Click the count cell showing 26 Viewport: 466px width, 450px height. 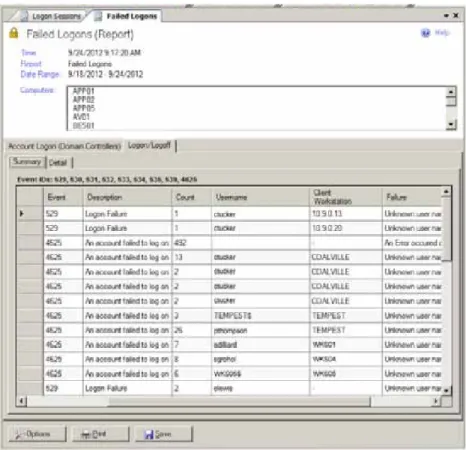[192, 330]
